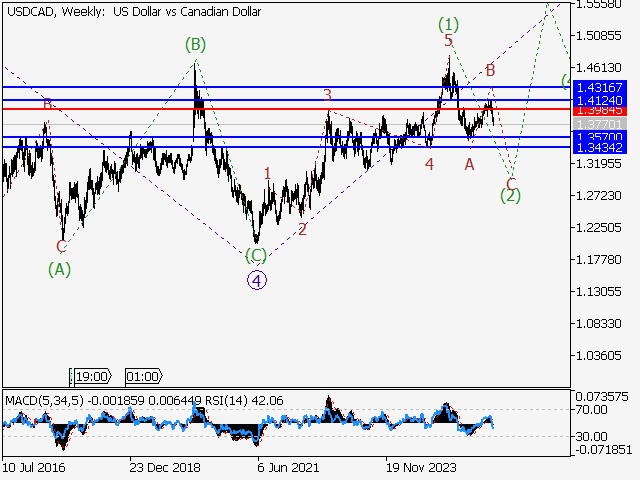
Task: Select the 19:00 time marker tag
Action: point(90,377)
